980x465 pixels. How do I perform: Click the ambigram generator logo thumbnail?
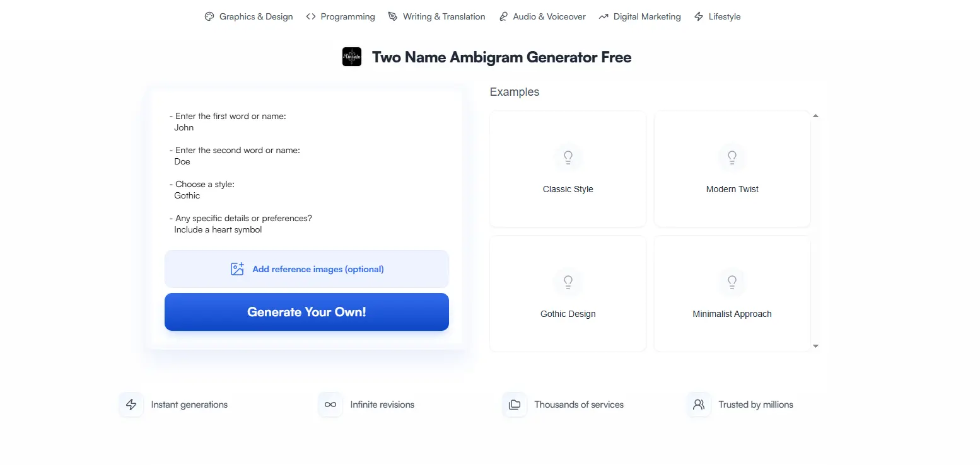(x=352, y=57)
